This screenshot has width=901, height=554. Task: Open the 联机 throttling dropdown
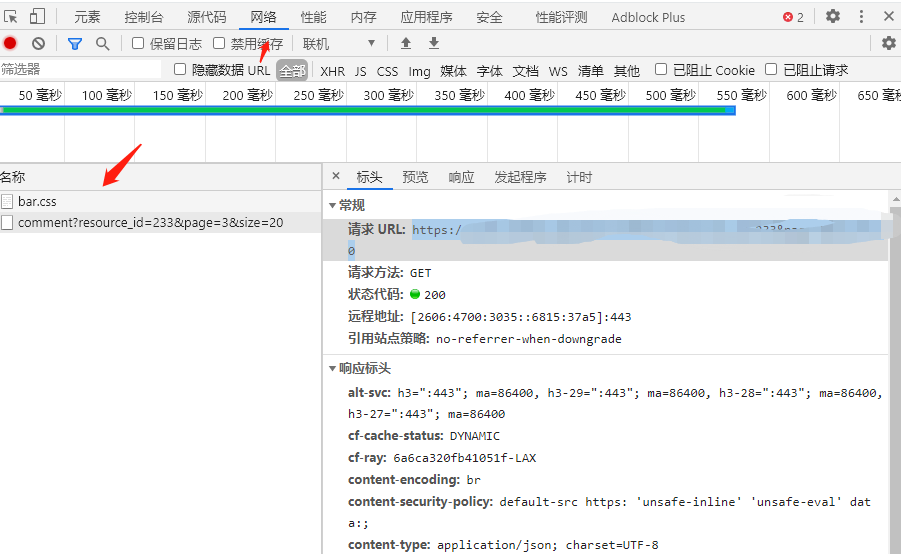coord(340,44)
